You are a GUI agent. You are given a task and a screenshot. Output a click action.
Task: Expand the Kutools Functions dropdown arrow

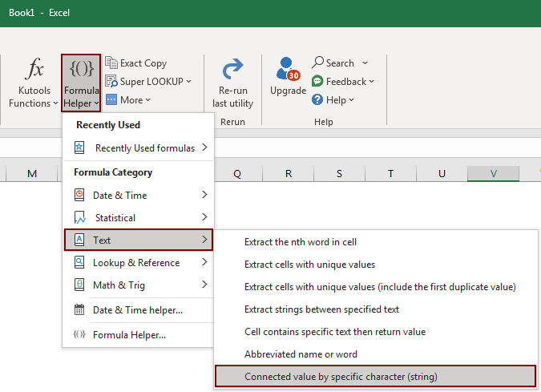(x=55, y=103)
